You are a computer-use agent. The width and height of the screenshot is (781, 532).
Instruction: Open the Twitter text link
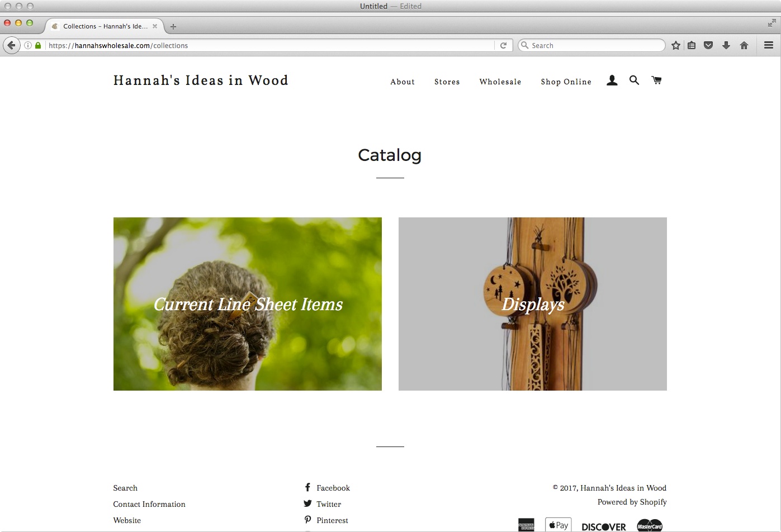(x=329, y=504)
